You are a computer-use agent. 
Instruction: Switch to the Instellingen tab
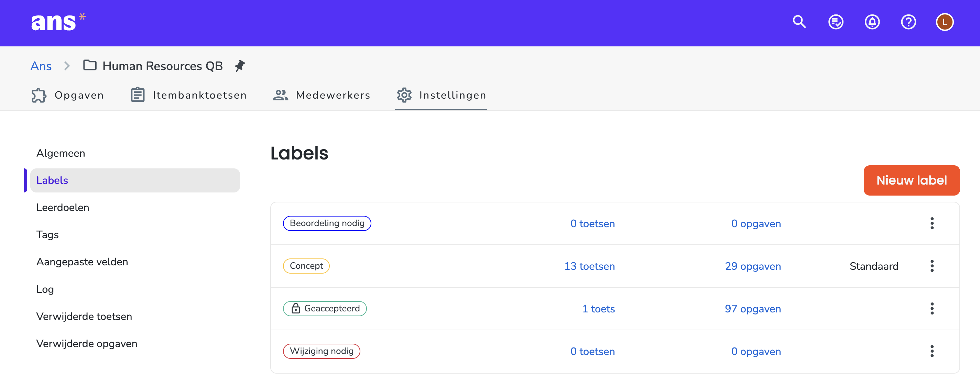coord(441,95)
